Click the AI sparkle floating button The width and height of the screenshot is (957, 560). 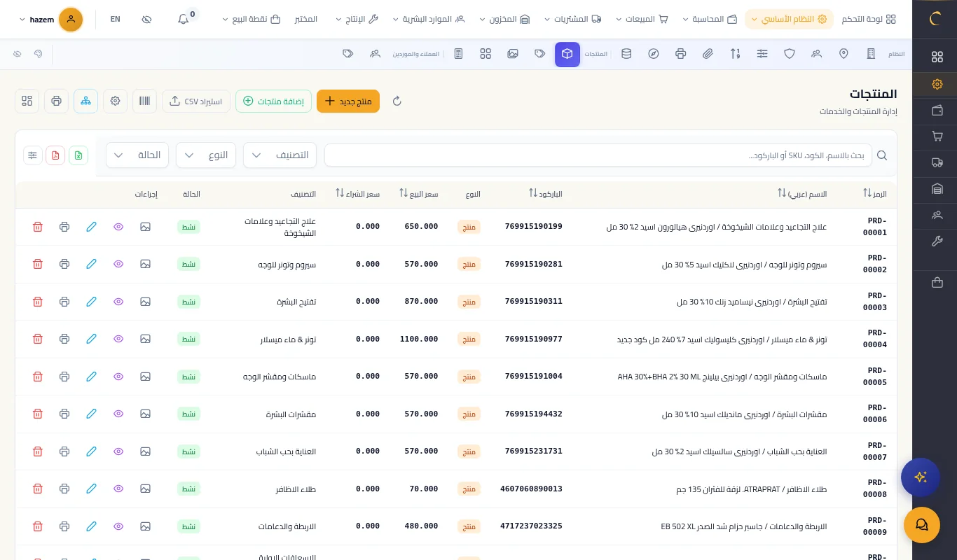pos(921,477)
